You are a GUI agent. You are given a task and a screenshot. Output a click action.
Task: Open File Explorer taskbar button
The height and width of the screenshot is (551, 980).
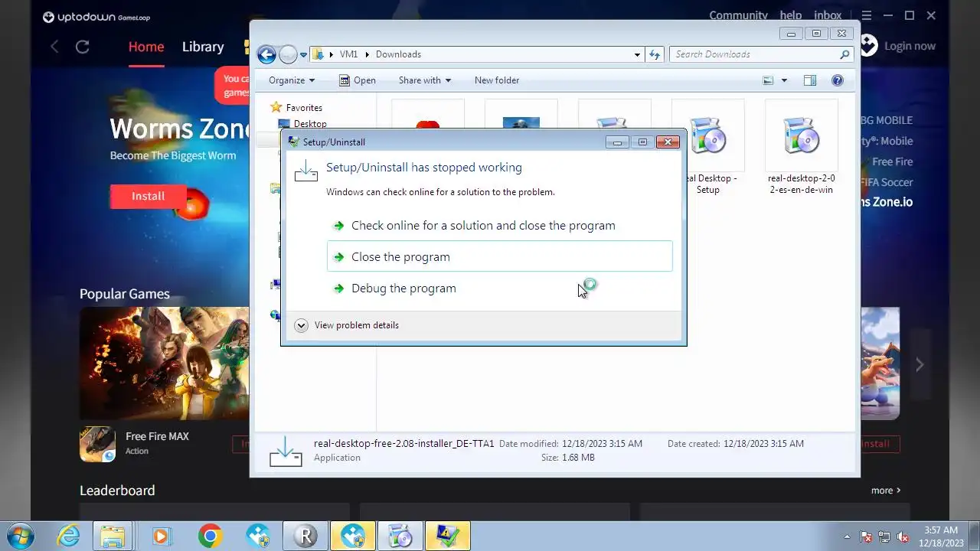(113, 536)
